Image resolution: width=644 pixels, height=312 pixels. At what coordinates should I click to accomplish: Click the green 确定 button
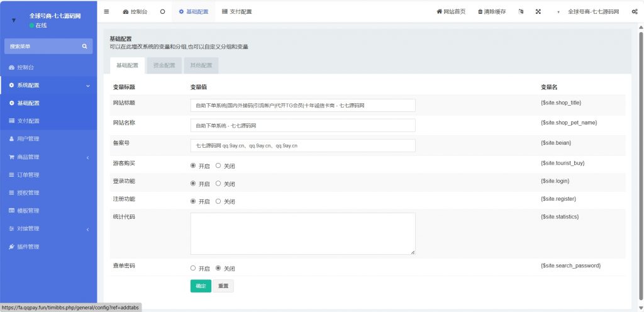click(201, 286)
